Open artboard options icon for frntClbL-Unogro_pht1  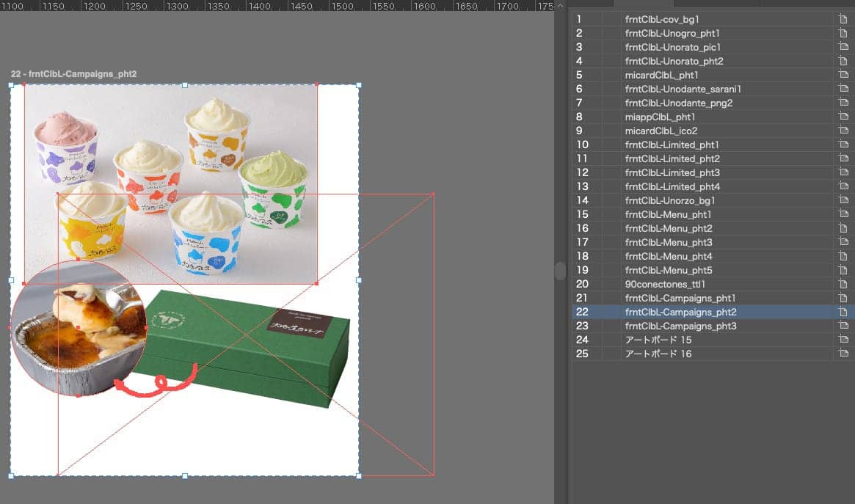point(843,33)
